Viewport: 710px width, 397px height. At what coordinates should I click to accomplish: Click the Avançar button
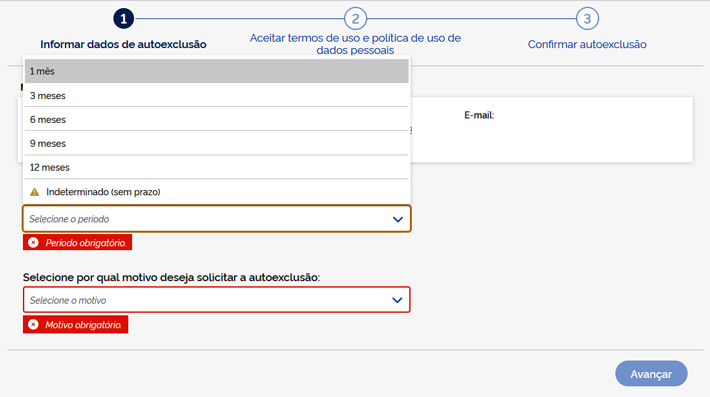point(651,374)
